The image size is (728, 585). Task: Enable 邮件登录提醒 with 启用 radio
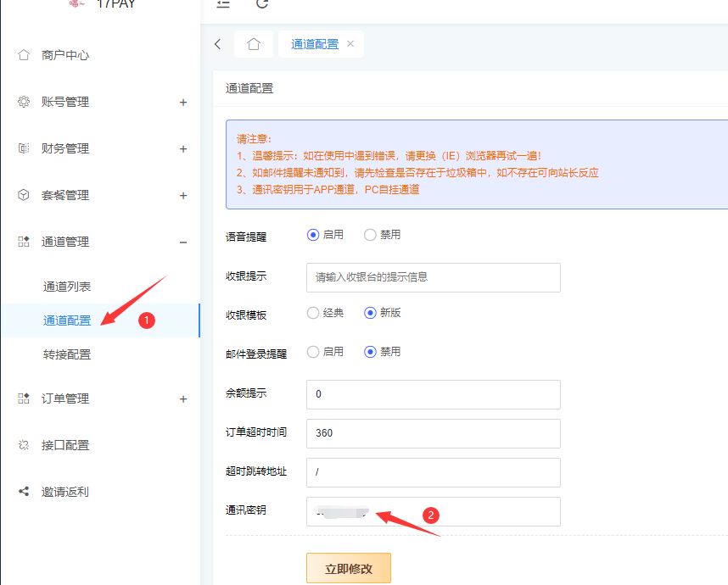coord(313,352)
